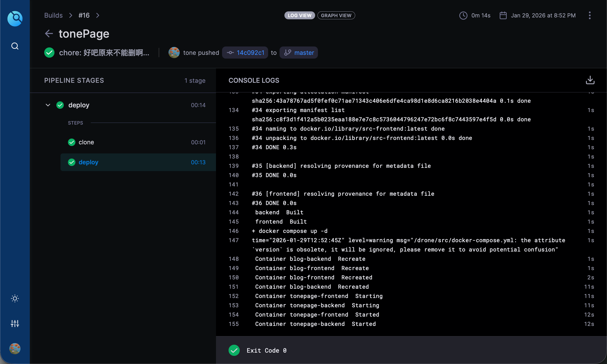607x364 pixels.
Task: Download console logs
Action: click(x=590, y=80)
